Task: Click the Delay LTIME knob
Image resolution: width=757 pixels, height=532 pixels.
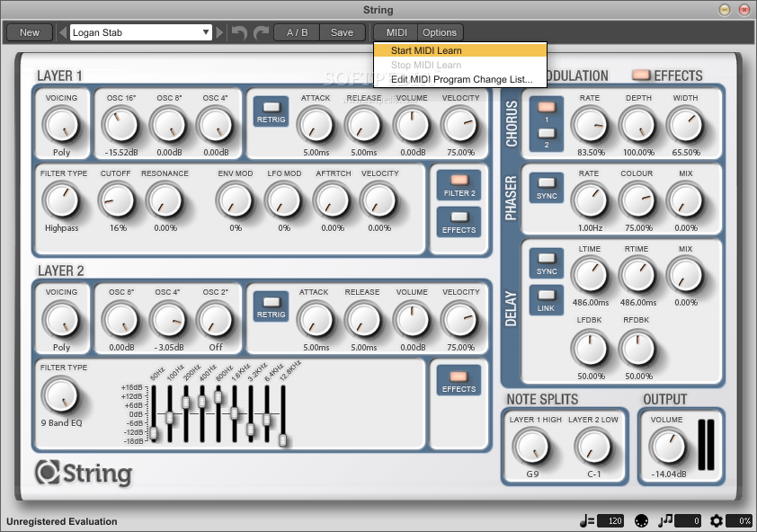Action: [x=590, y=276]
